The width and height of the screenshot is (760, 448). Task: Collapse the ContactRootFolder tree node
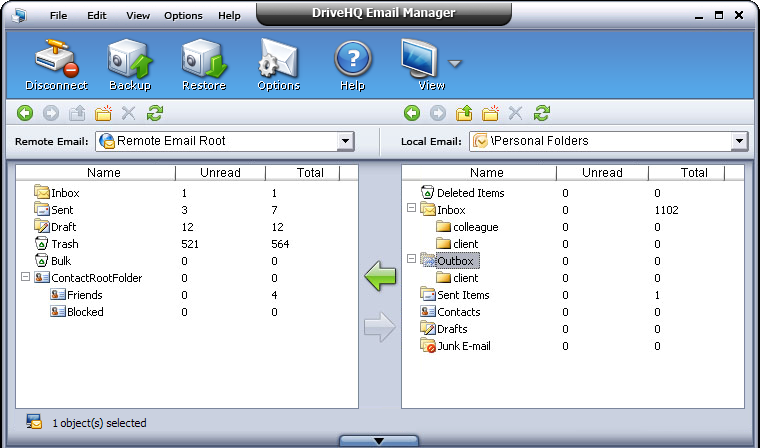tap(25, 278)
